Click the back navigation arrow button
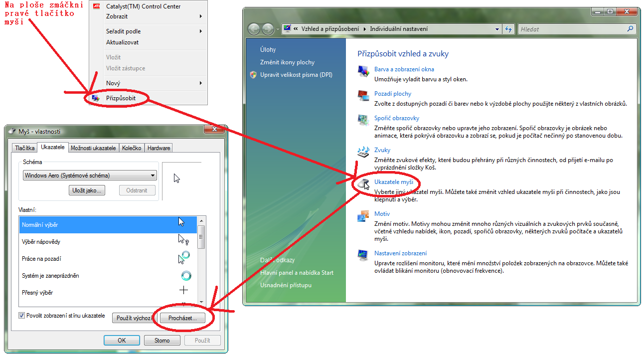The height and width of the screenshot is (356, 644). (x=254, y=29)
